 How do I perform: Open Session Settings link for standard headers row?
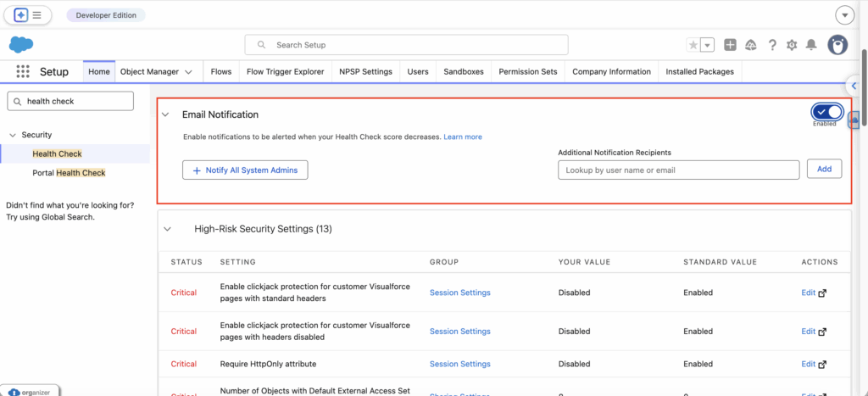point(460,293)
